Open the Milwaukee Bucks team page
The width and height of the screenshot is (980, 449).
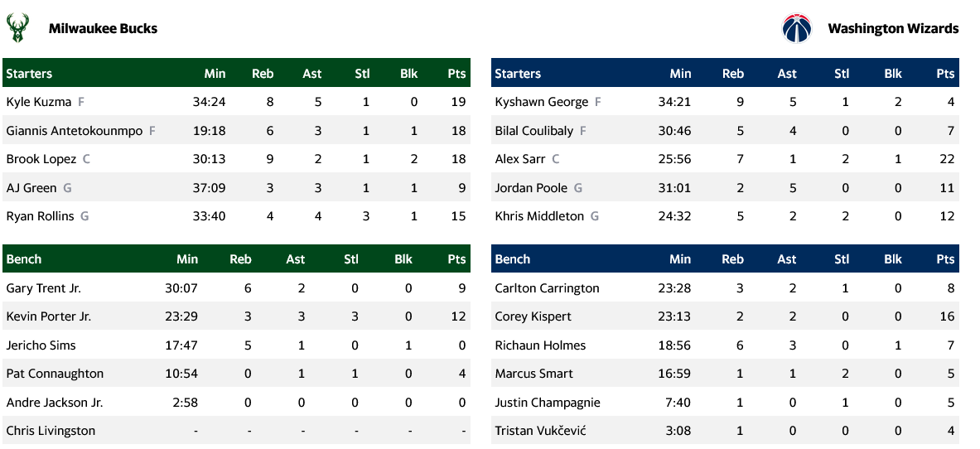click(103, 28)
